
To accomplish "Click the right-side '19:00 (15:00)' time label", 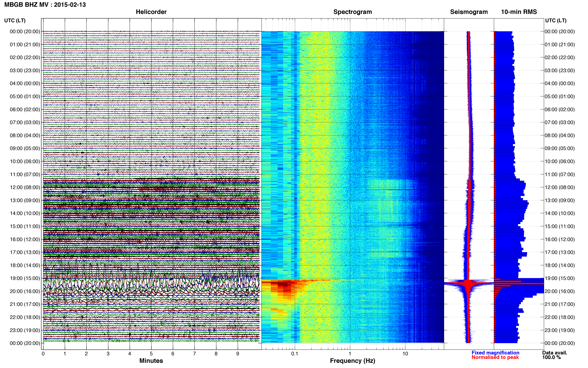I will (x=560, y=278).
